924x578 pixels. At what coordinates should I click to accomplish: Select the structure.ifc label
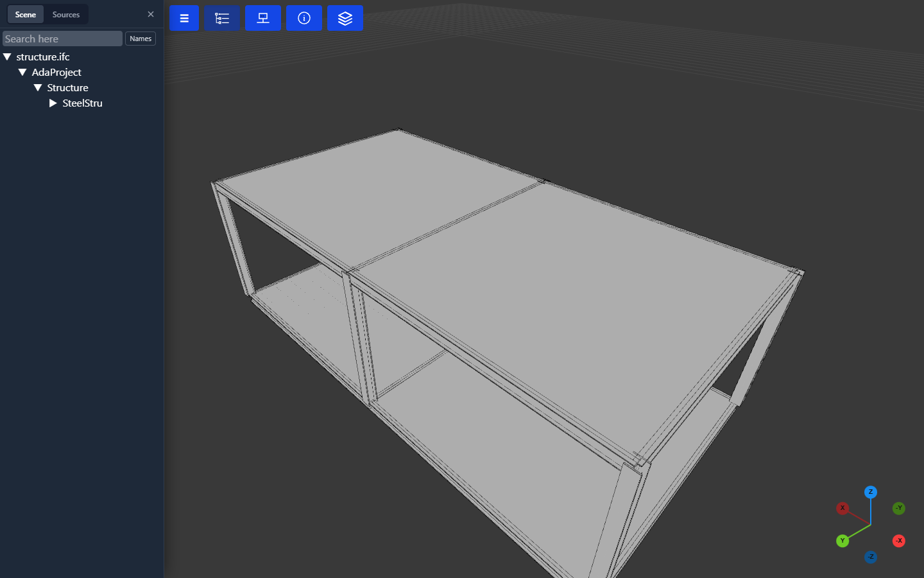click(x=43, y=57)
